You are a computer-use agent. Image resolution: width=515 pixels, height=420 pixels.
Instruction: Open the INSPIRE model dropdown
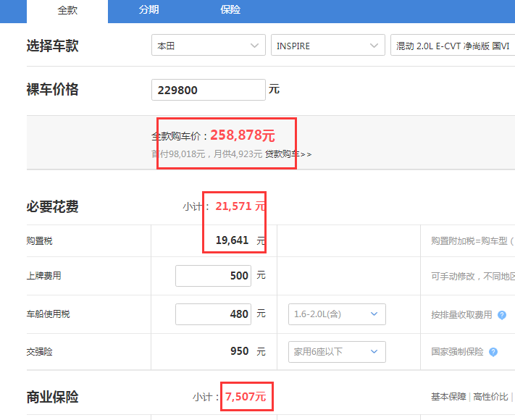pyautogui.click(x=328, y=46)
